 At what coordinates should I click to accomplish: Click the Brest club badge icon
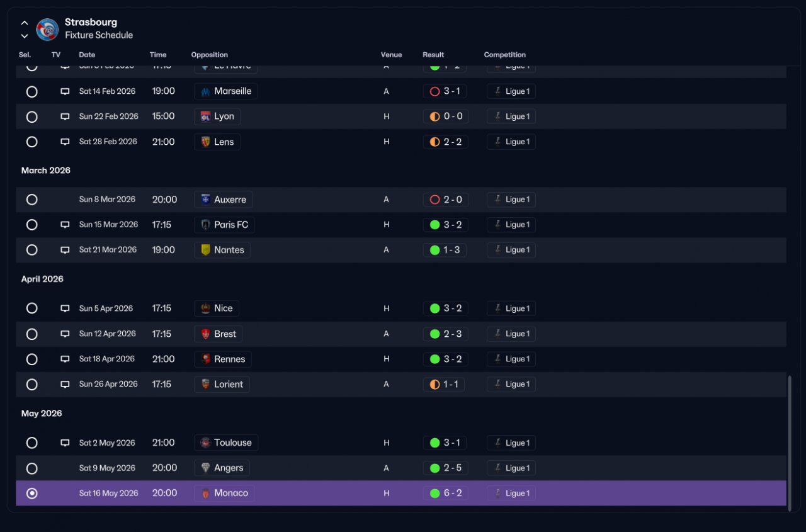(x=205, y=334)
